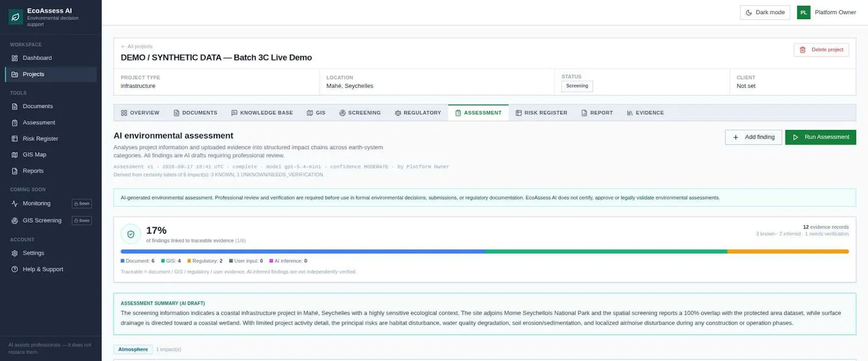Go back to All projects
868x361 pixels.
point(137,47)
